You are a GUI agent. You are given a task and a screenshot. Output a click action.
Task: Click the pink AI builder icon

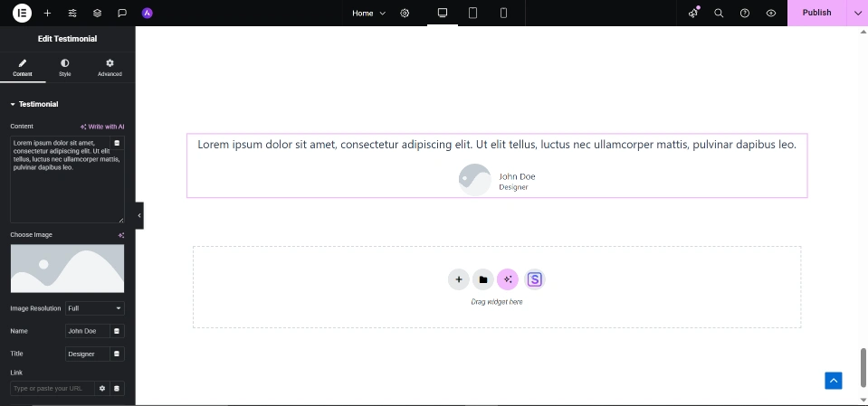[x=508, y=279]
